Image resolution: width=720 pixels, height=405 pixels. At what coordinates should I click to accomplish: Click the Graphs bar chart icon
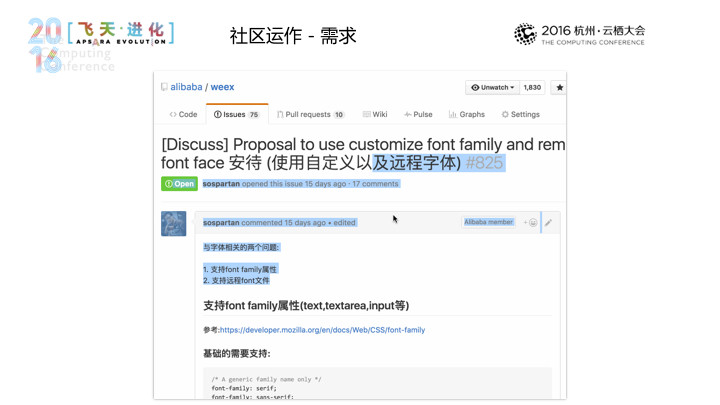(x=452, y=114)
